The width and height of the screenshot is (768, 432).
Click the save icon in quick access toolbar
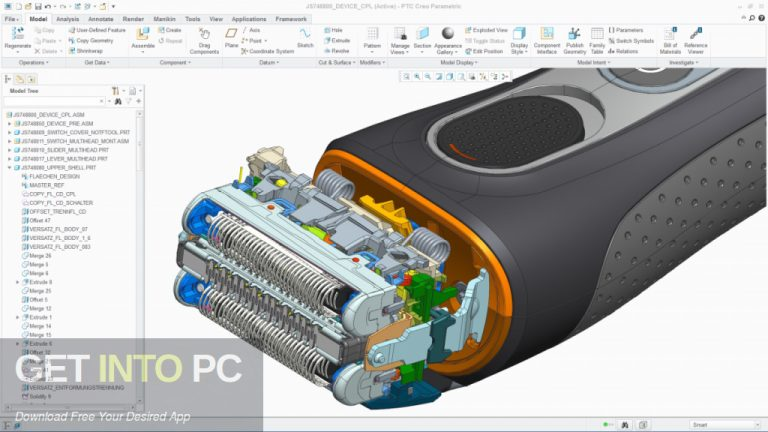pyautogui.click(x=38, y=6)
